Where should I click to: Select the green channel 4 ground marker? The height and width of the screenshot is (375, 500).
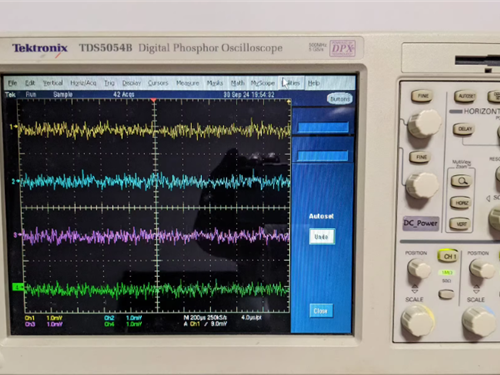coord(18,287)
